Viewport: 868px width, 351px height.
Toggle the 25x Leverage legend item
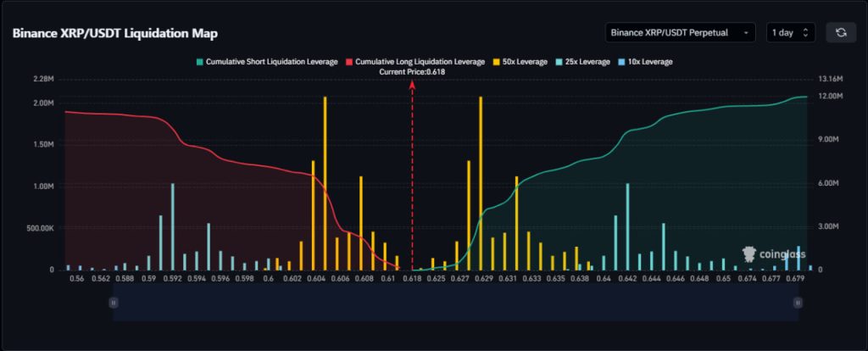[x=581, y=62]
